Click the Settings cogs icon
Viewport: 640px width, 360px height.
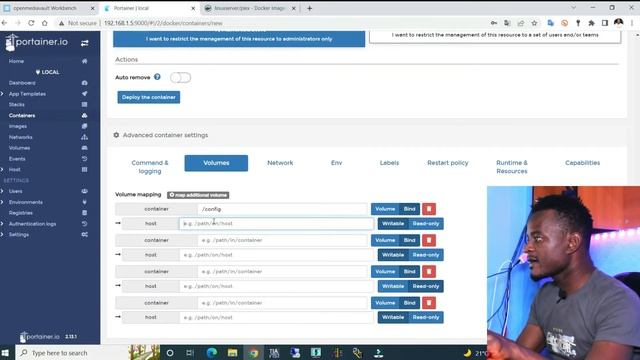click(84, 235)
